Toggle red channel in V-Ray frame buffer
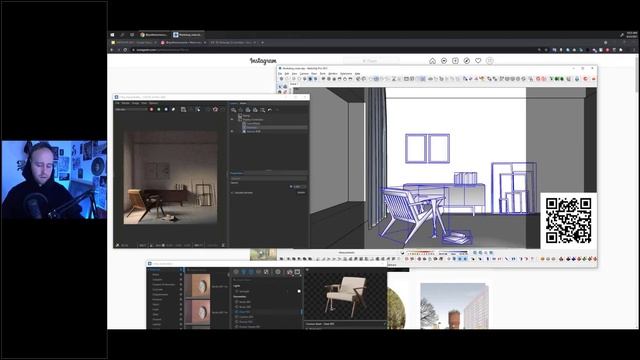 pos(151,109)
